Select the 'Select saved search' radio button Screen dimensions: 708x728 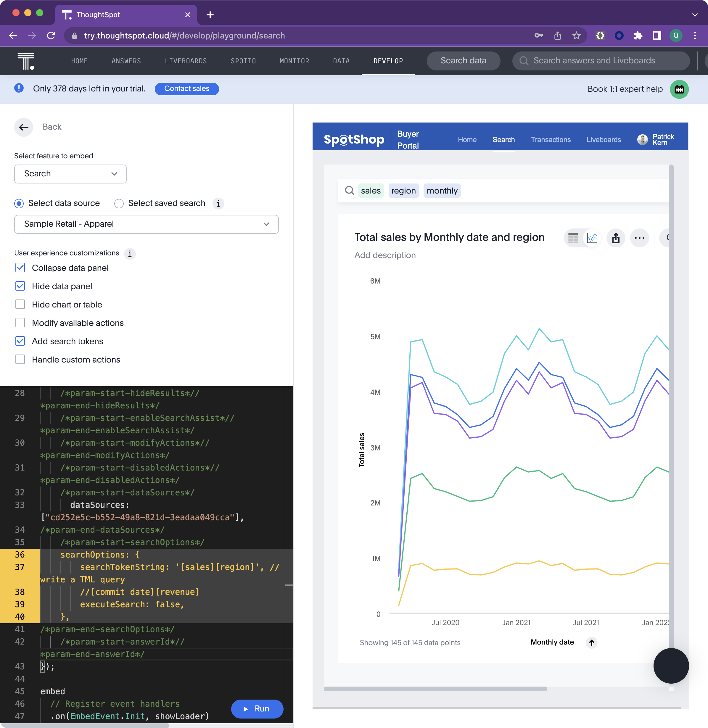point(119,203)
